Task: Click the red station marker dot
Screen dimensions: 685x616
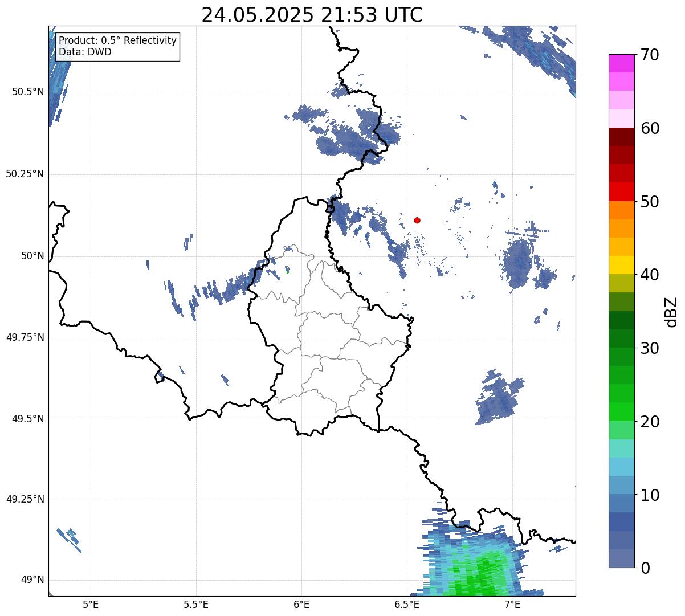Action: coord(417,220)
